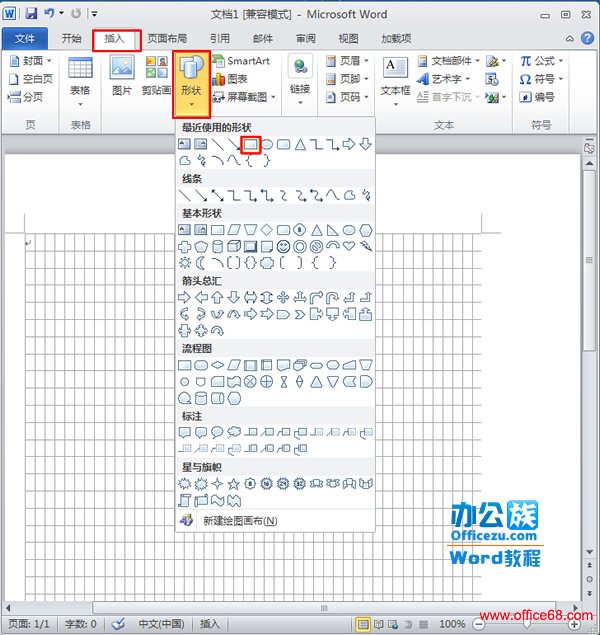This screenshot has width=600, height=635.
Task: Open the 屏幕截图 screenshot dropdown
Action: coord(241,97)
